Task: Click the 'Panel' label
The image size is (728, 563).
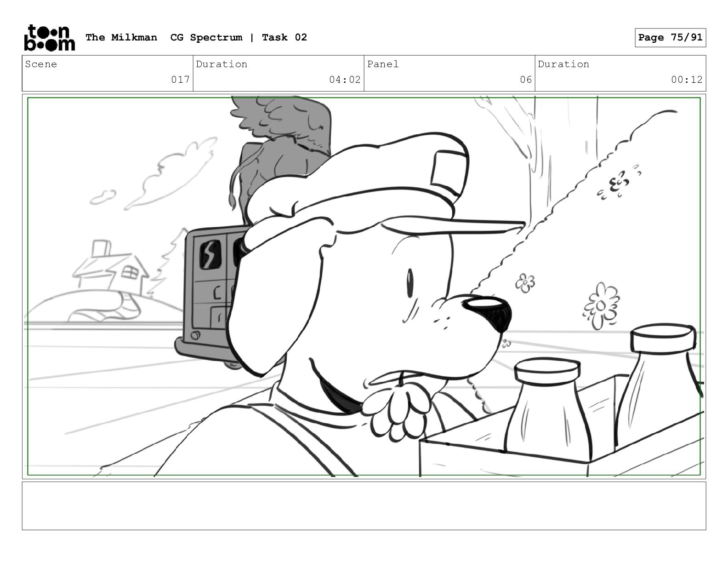Action: tap(383, 64)
